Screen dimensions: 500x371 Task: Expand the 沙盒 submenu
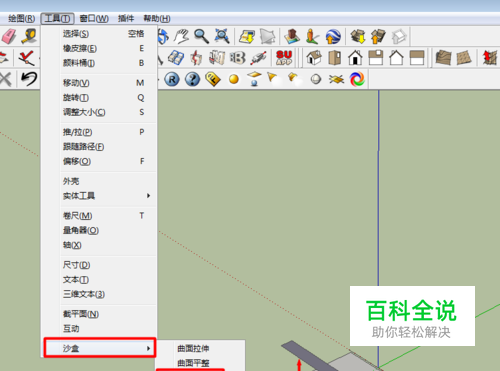(x=100, y=348)
